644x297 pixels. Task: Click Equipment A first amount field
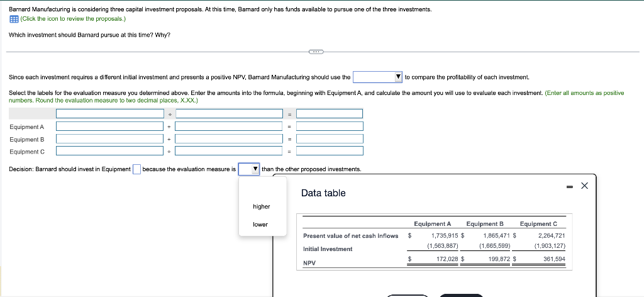(x=109, y=126)
